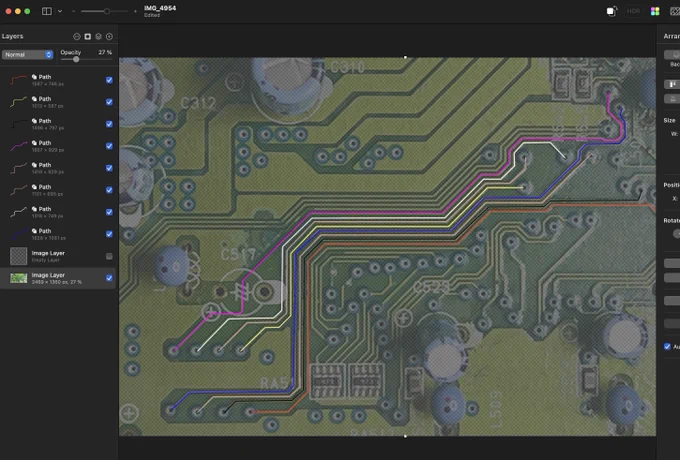Toggle the sidebar layout icon in the toolbar
This screenshot has width=680, height=460.
click(x=46, y=11)
